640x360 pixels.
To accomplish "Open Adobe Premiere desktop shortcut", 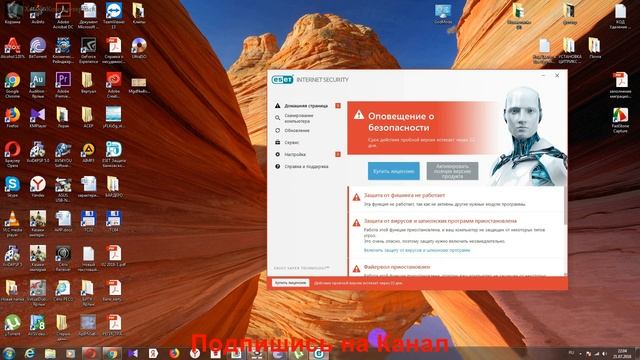I will coord(63,85).
